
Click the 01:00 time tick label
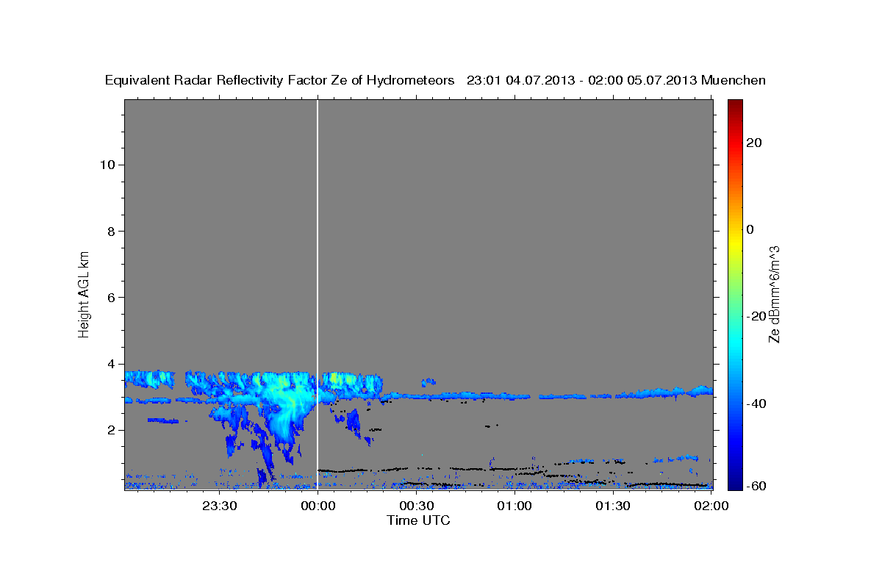pos(514,506)
